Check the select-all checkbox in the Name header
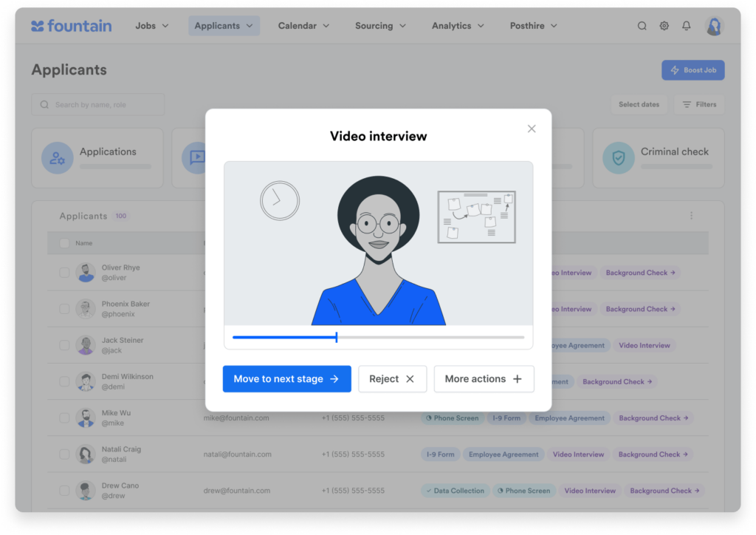Image resolution: width=756 pixels, height=535 pixels. click(x=64, y=242)
